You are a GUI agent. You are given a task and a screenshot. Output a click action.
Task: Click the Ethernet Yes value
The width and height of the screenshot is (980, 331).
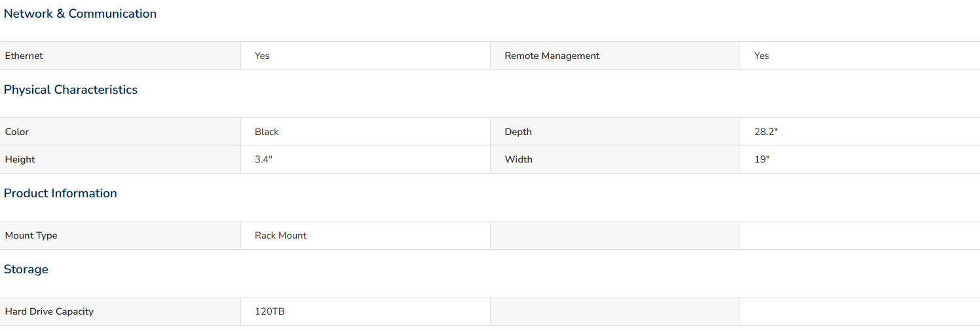(x=262, y=56)
